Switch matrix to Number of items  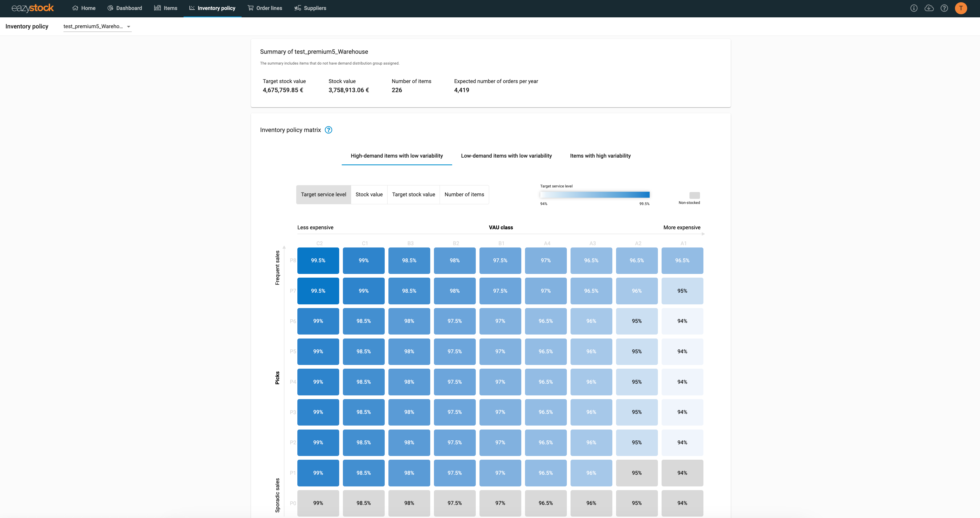pyautogui.click(x=464, y=194)
